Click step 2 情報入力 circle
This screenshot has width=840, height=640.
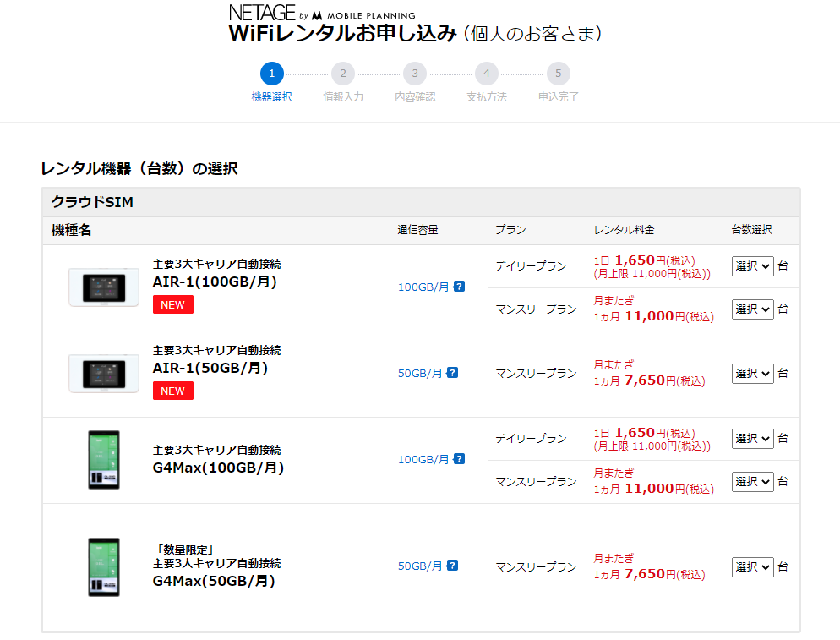coord(343,74)
